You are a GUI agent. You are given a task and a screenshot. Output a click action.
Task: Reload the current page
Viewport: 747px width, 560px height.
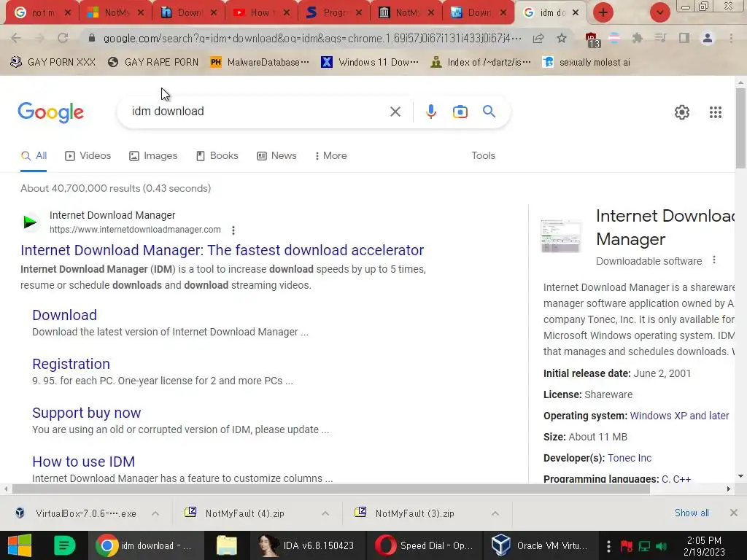click(63, 38)
